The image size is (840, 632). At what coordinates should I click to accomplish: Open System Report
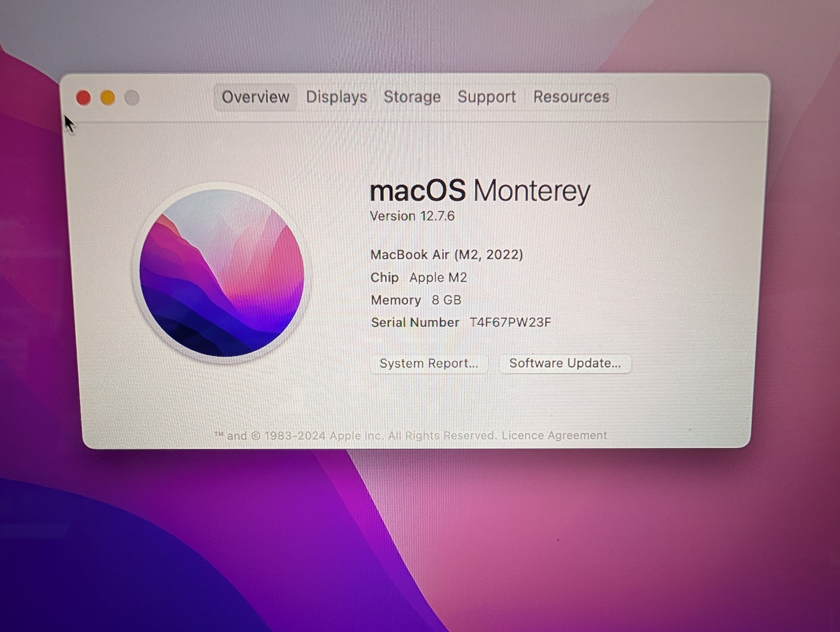coord(429,364)
